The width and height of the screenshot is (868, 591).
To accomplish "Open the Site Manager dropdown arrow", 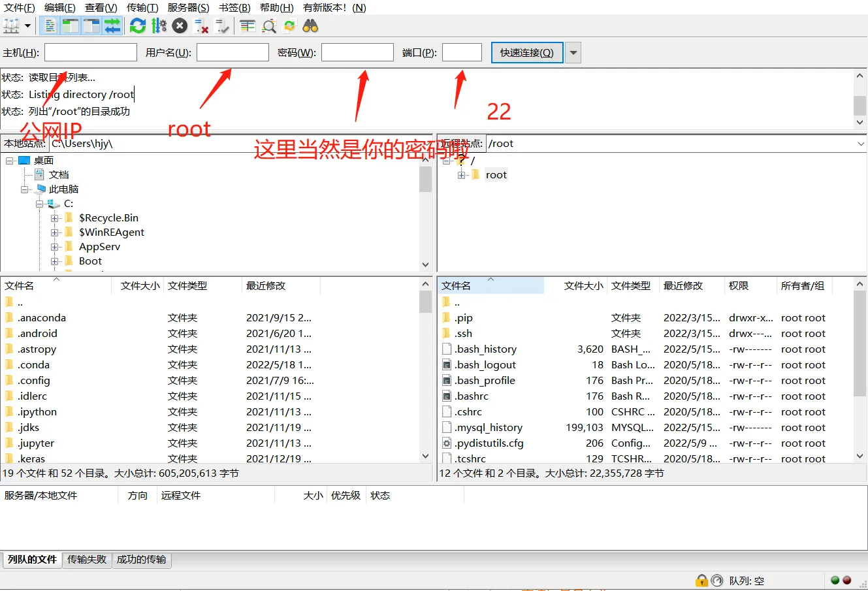I will (x=27, y=26).
